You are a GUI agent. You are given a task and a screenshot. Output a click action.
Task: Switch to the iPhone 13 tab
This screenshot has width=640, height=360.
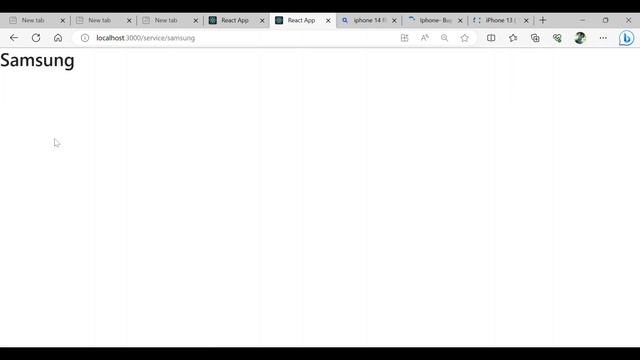500,20
